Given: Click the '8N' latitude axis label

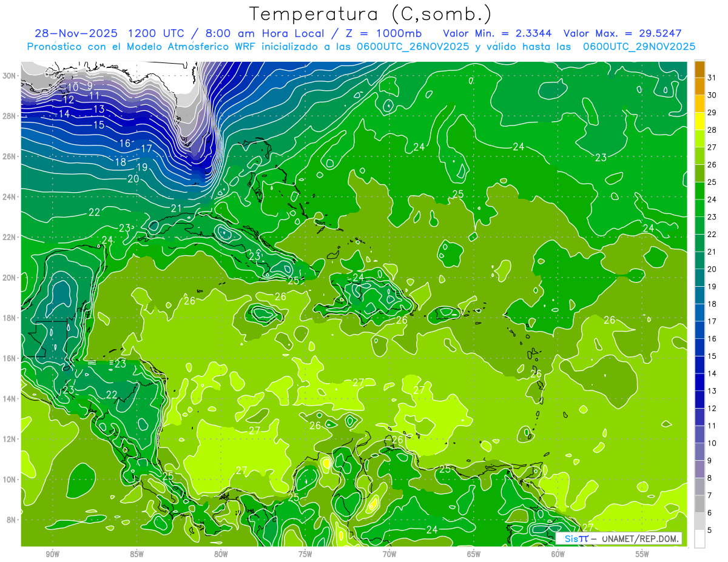Looking at the screenshot, I should pos(12,520).
